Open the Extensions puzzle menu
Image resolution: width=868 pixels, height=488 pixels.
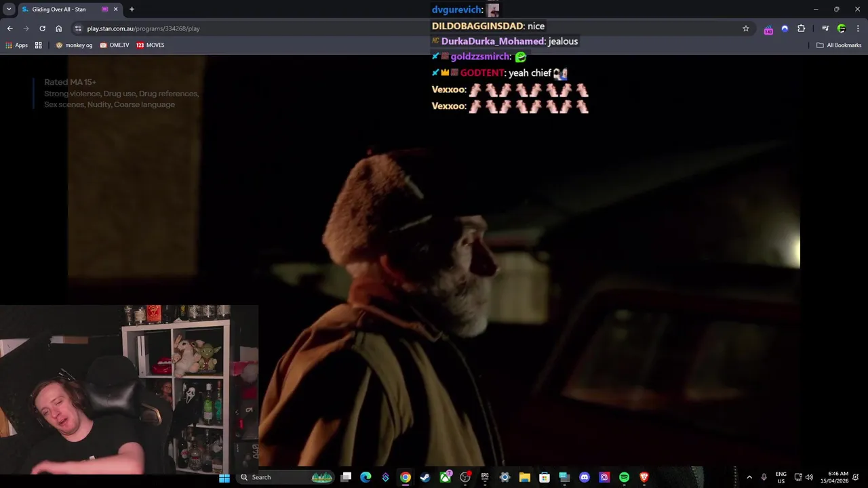[801, 28]
